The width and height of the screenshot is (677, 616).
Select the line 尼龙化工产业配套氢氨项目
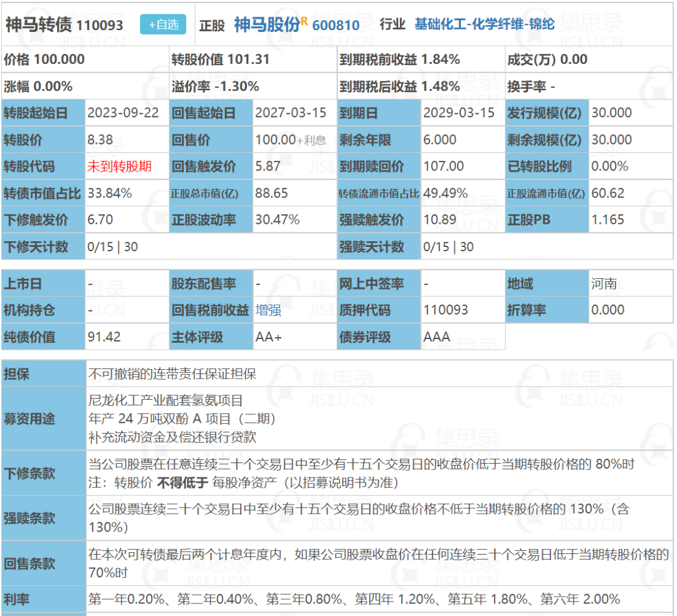click(165, 400)
